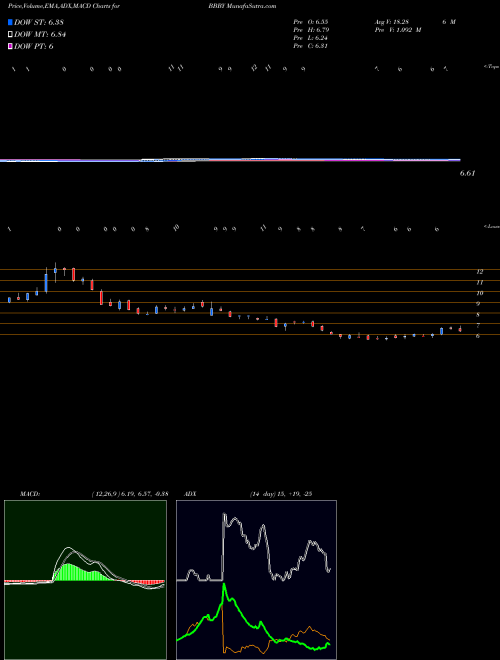Viewport: 500px width, 660px height.
Task: Click the Avg V: 18.28 volume value
Action: pos(392,22)
